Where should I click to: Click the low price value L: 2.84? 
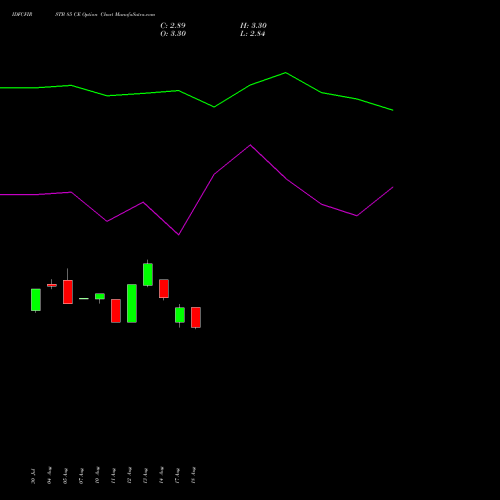253,34
